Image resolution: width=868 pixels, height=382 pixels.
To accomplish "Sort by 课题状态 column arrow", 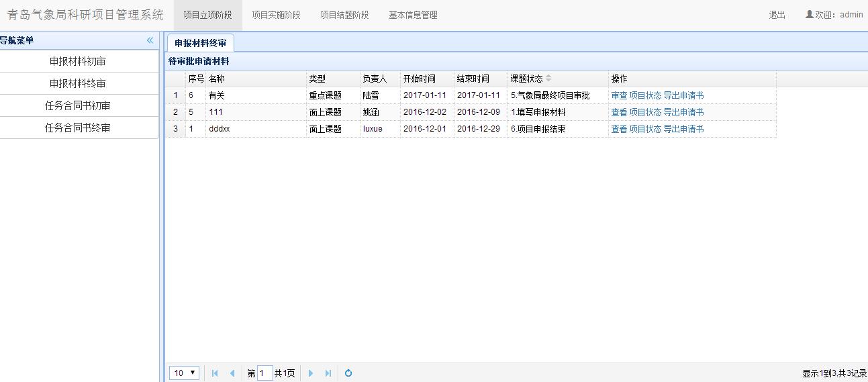I will 548,79.
